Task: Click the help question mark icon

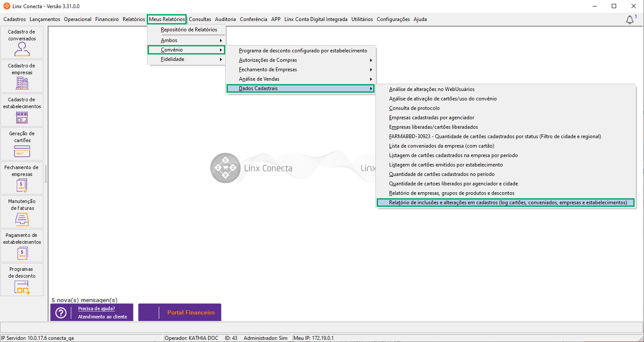Action: 61,313
